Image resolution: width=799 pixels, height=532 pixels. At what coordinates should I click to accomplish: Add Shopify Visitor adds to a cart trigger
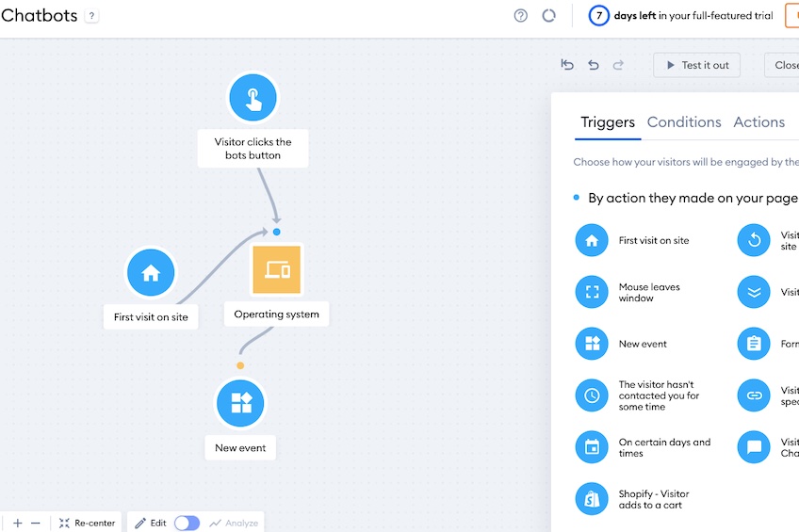[x=592, y=499]
